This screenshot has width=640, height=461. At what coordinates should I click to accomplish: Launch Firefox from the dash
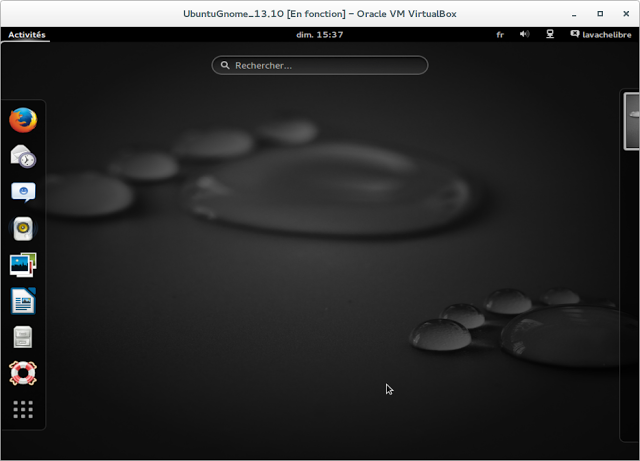pos(23,120)
